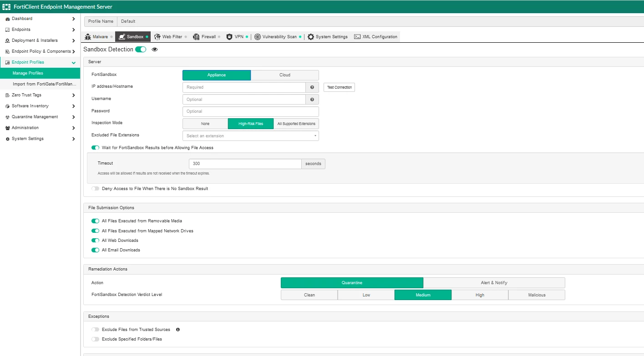Toggle All Files Executed from Mapped Network Drives
644x356 pixels.
coord(95,231)
